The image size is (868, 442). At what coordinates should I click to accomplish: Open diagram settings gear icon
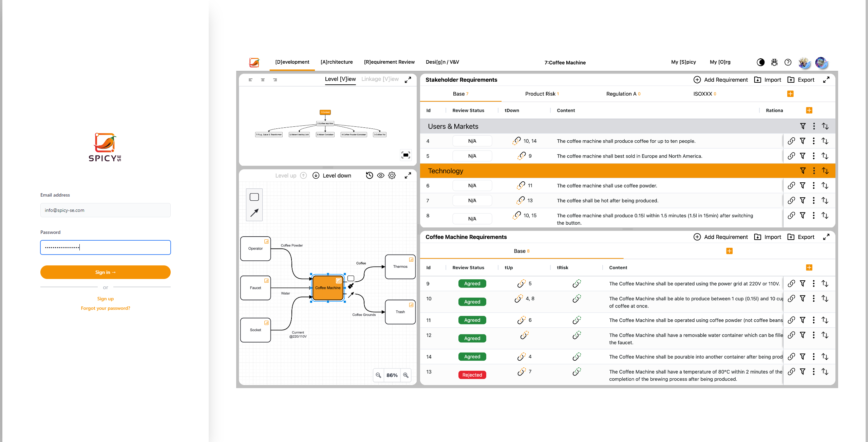tap(392, 175)
